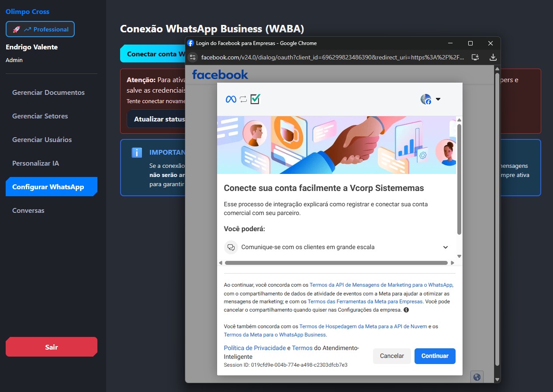Screen dimensions: 553x392
Task: Click the info icon after Configurações da empresa
Action: tap(406, 310)
